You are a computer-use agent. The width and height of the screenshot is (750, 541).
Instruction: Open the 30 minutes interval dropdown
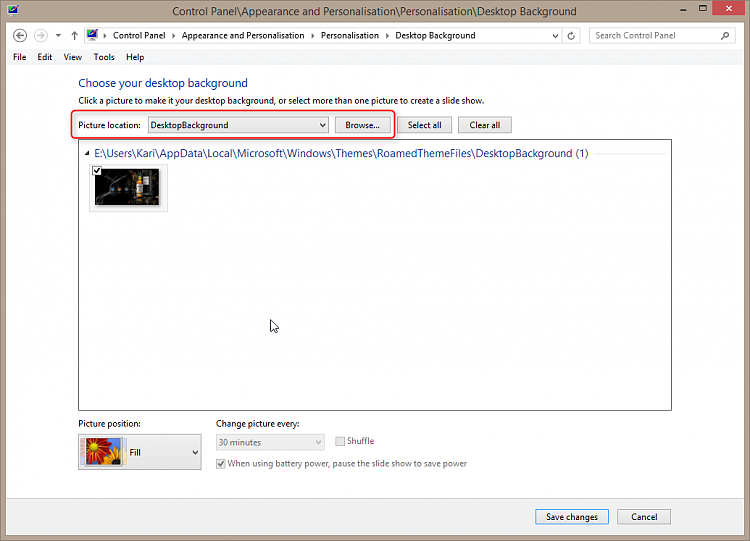(x=270, y=442)
